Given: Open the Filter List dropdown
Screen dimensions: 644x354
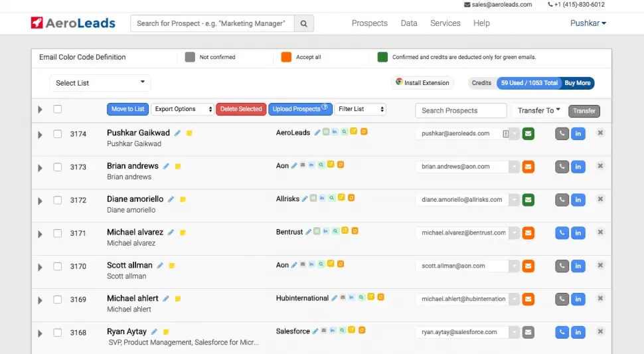Looking at the screenshot, I should coord(361,109).
